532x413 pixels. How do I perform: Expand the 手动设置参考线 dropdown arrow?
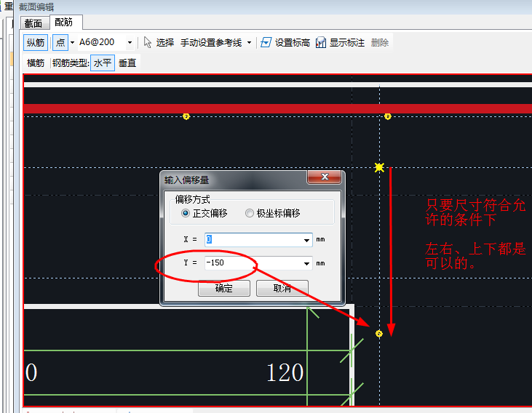(x=249, y=43)
